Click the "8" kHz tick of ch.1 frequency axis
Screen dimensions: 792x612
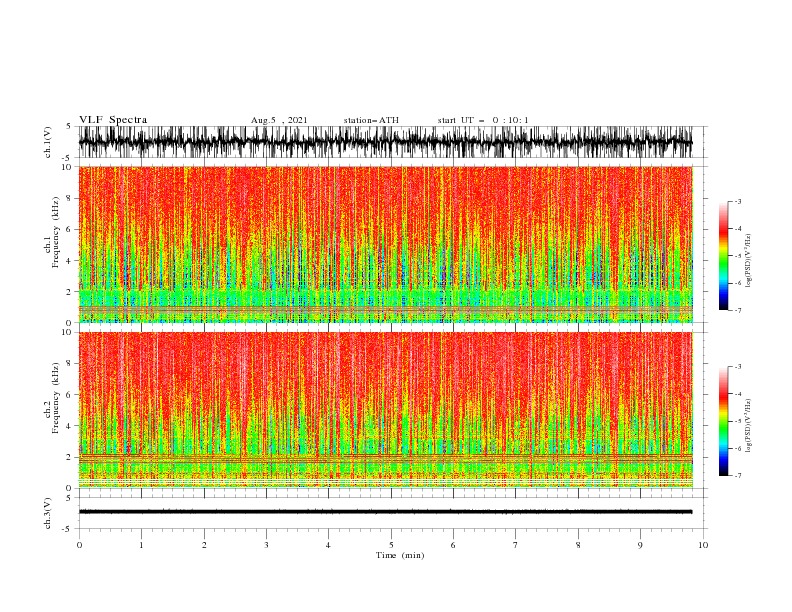click(x=69, y=198)
